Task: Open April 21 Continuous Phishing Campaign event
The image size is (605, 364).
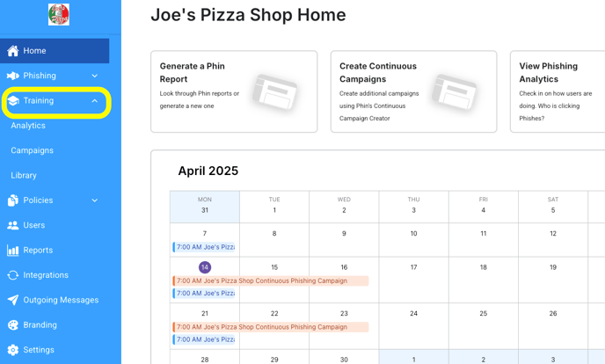Action: 271,327
